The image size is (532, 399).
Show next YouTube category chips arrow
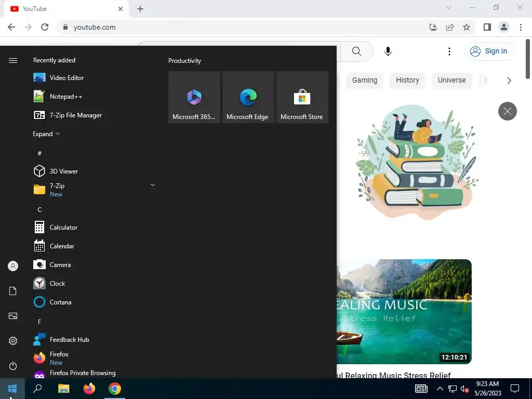pos(509,81)
